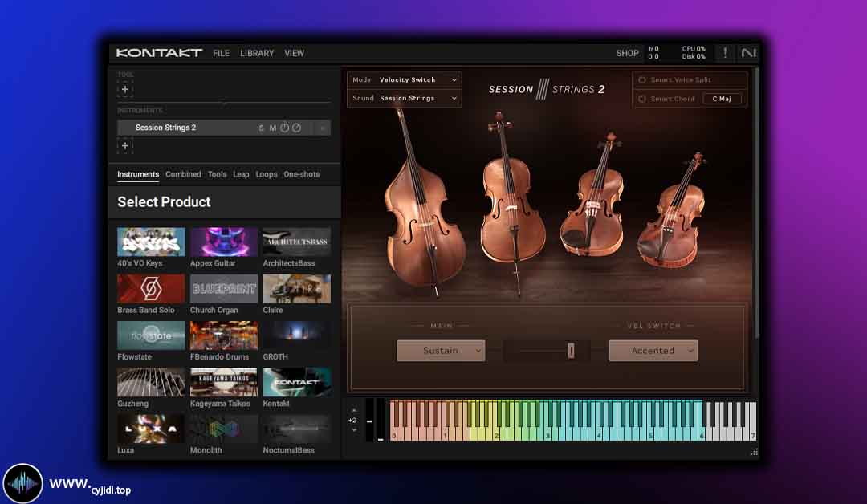Image resolution: width=867 pixels, height=504 pixels.
Task: Open the Main Sustain articulation dropdown
Action: [441, 351]
